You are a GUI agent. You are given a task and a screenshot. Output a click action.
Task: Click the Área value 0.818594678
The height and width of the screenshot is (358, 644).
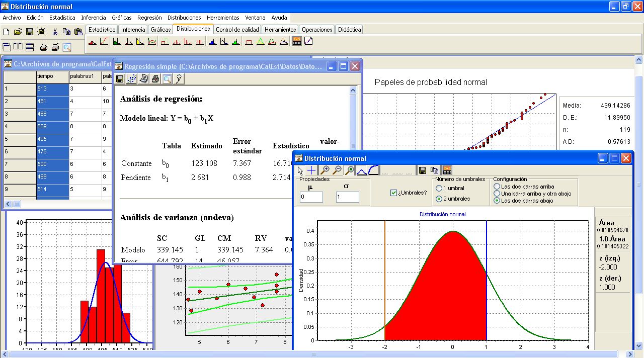pyautogui.click(x=612, y=230)
